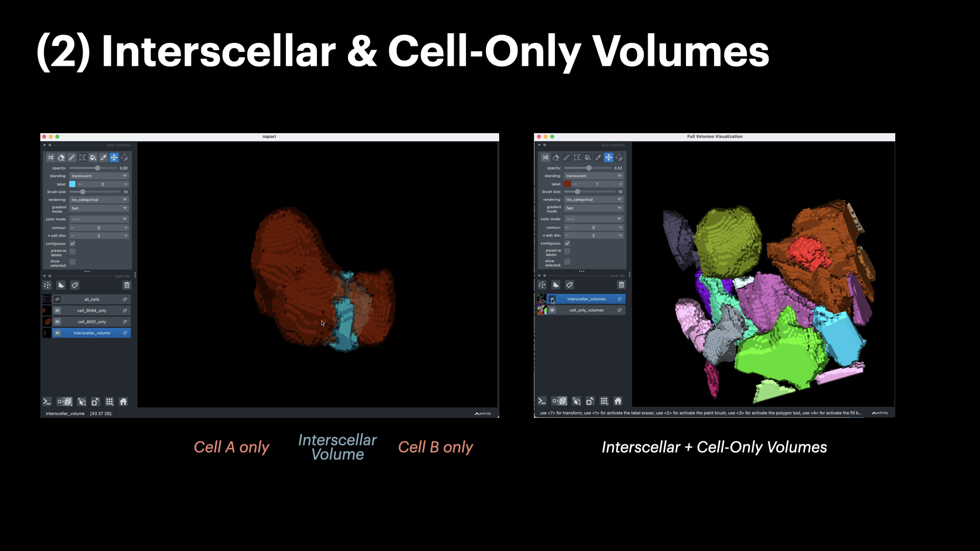Enable show selected in Full Volumes Visualization window
The width and height of the screenshot is (980, 551).
[x=567, y=262]
